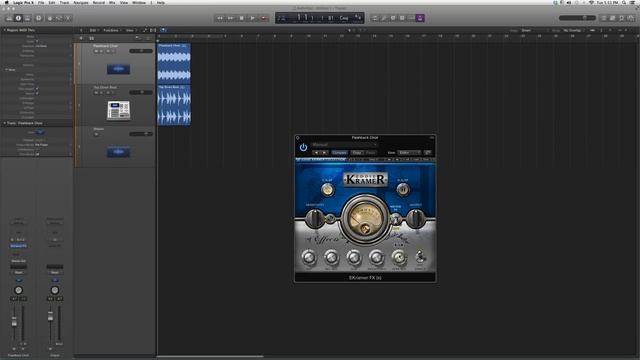This screenshot has height=360, width=640.
Task: Click the Pop Down Beat drum machine icon
Action: click(x=118, y=111)
